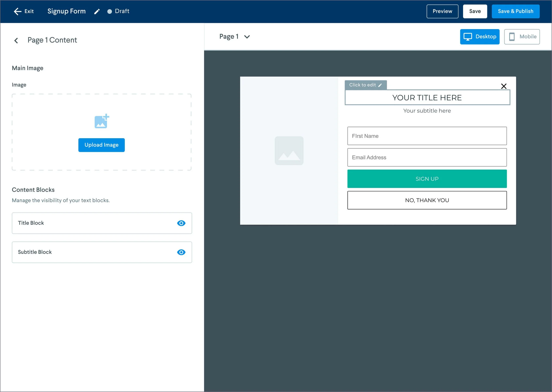552x392 pixels.
Task: Toggle Subtitle Block visibility eye icon
Action: coord(181,252)
